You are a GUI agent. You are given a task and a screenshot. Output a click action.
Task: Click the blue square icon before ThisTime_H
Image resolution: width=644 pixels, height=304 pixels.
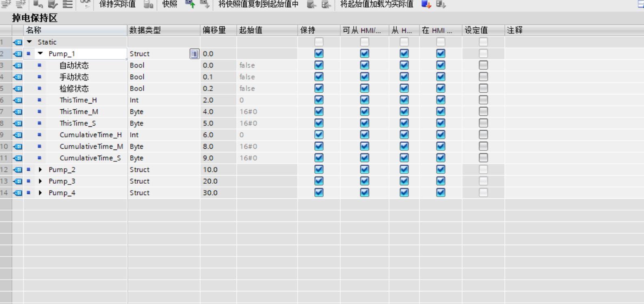coord(39,100)
